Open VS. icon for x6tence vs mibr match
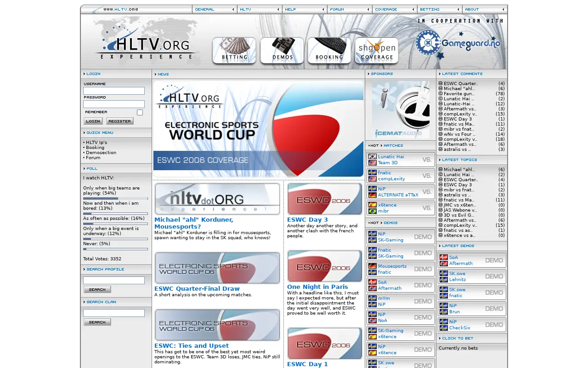This screenshot has width=588, height=368. (x=427, y=208)
